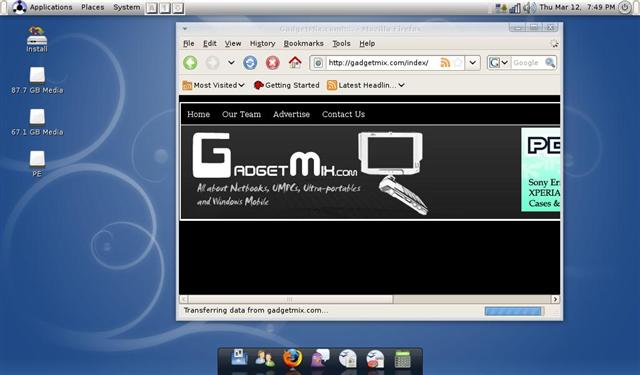This screenshot has height=375, width=640.
Task: Click the scroll-left arrow of horizontal scrollbar
Action: (x=184, y=299)
